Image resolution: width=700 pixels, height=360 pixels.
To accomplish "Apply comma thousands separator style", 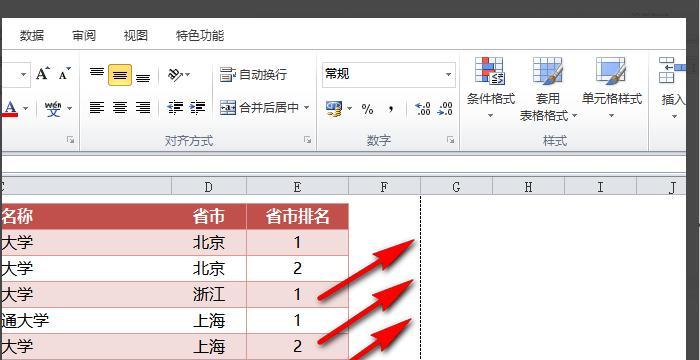I will tap(391, 109).
